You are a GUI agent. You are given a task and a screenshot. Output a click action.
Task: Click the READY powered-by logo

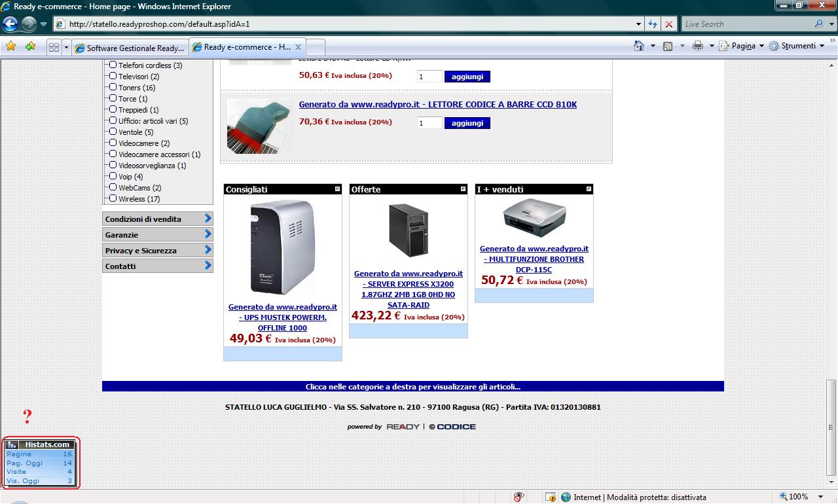(403, 427)
